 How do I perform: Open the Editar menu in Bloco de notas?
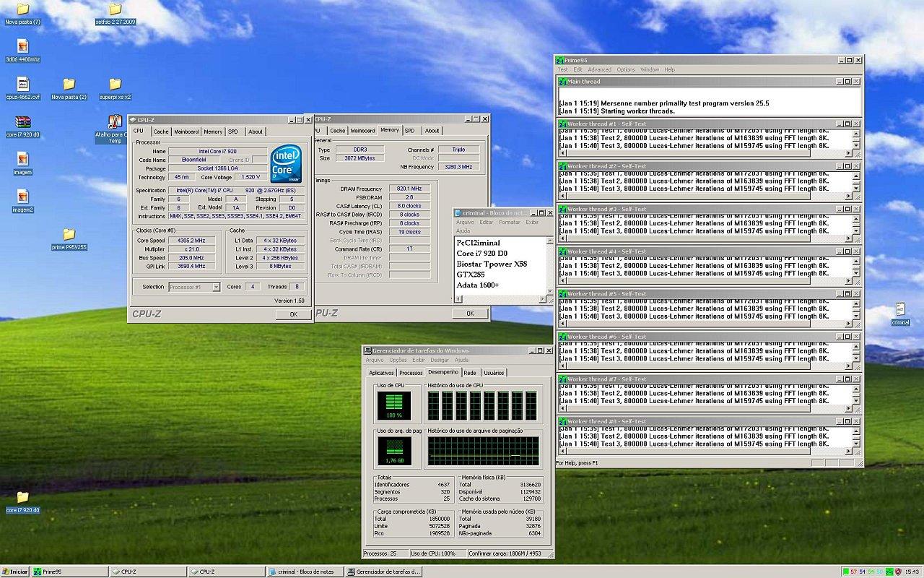coord(487,222)
